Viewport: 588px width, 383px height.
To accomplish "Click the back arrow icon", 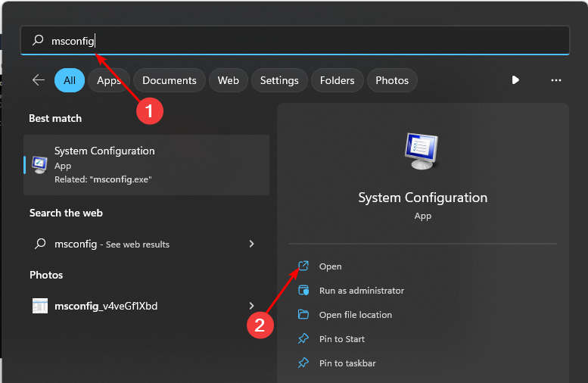I will [x=38, y=80].
